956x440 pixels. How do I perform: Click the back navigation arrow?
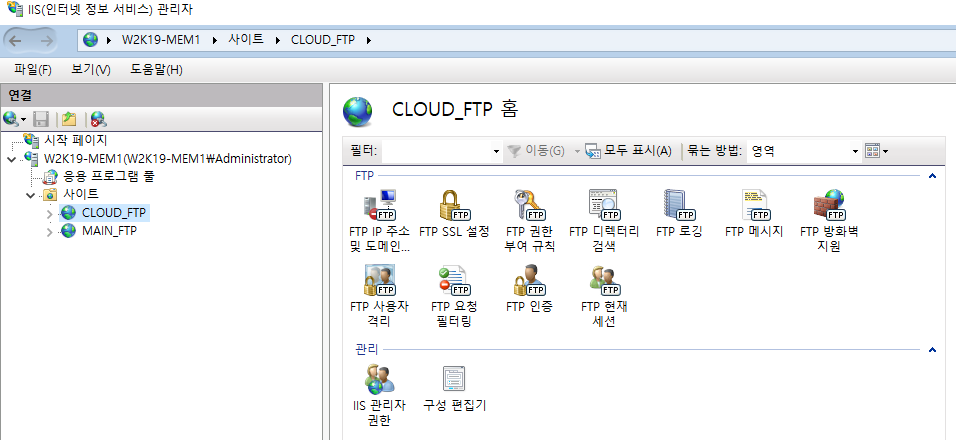click(x=15, y=41)
